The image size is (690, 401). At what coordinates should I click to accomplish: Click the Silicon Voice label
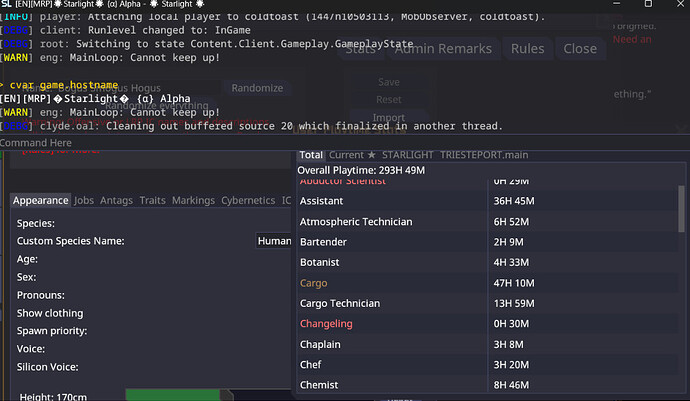coord(48,367)
